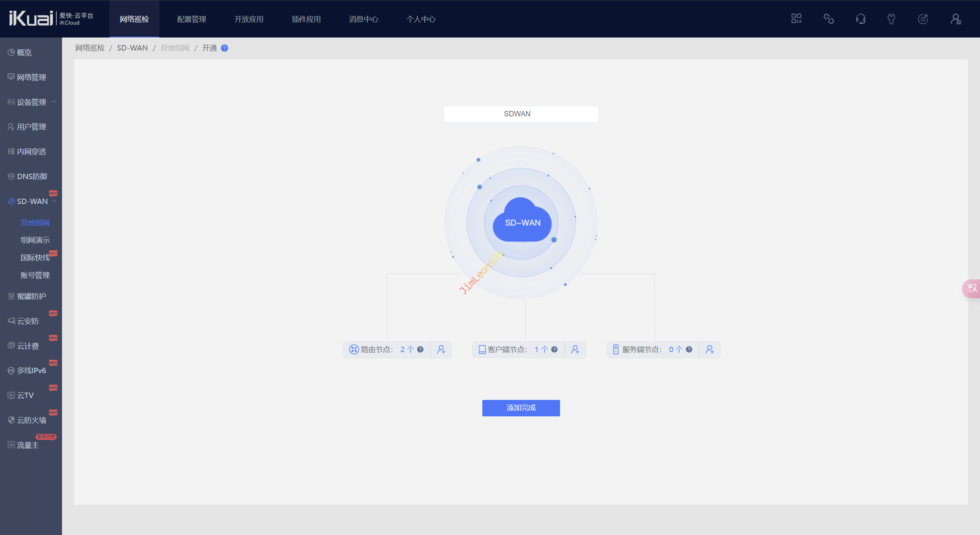Switch to the 插件应用 top tab
The width and height of the screenshot is (980, 535).
click(306, 19)
